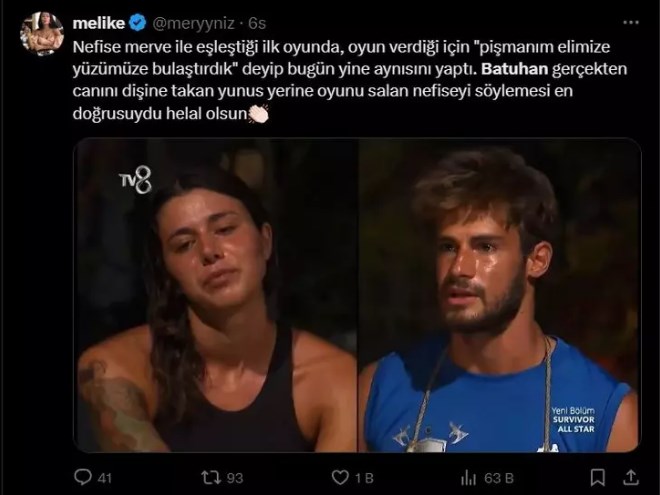
Task: Open the @meryyniz handle link
Action: 193,23
